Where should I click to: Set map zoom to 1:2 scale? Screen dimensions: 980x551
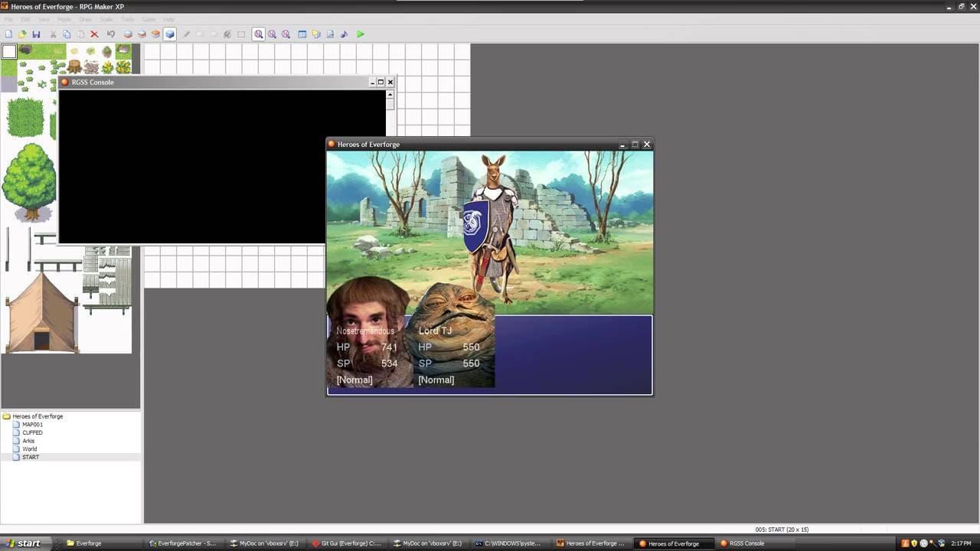click(272, 34)
